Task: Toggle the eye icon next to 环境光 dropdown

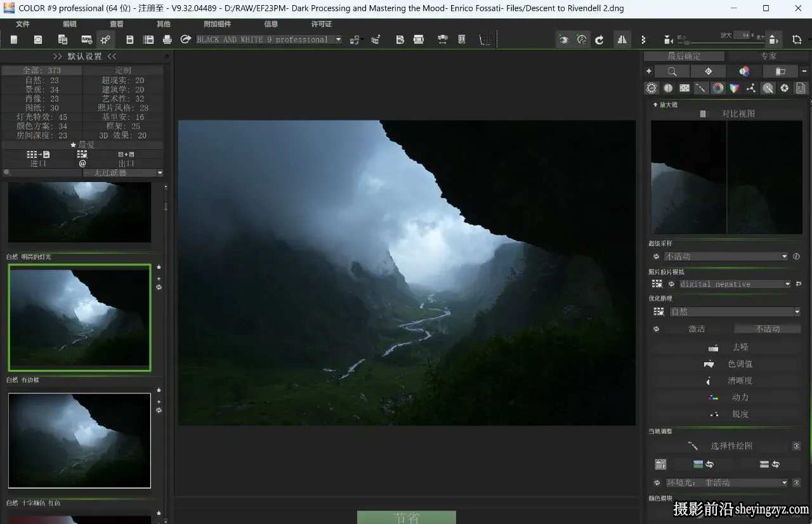Action: point(797,483)
